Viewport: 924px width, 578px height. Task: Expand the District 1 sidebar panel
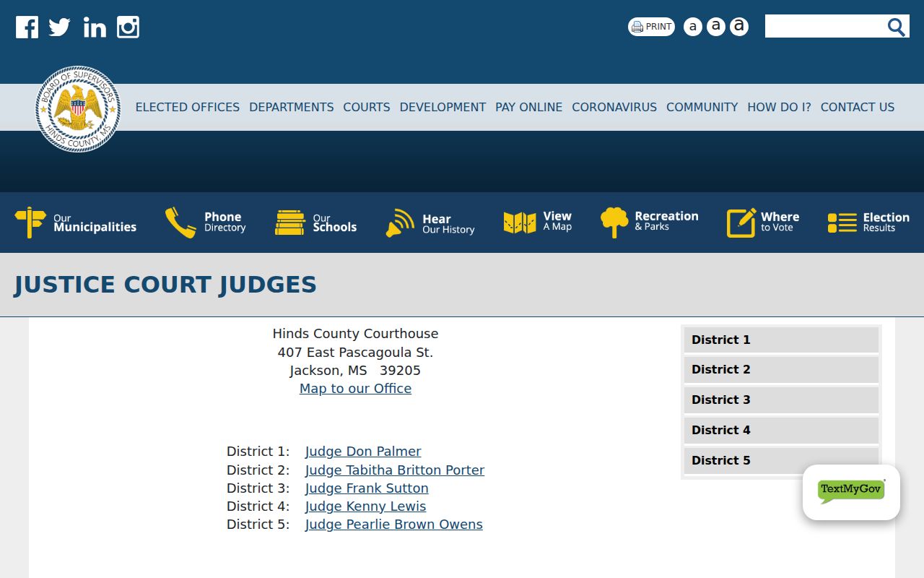pos(781,340)
